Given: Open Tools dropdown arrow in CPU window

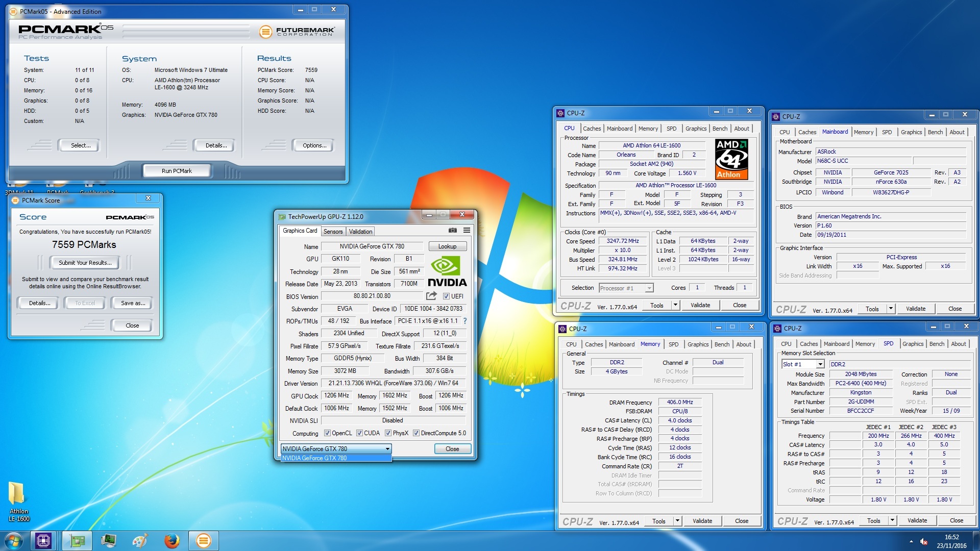Looking at the screenshot, I should 675,305.
